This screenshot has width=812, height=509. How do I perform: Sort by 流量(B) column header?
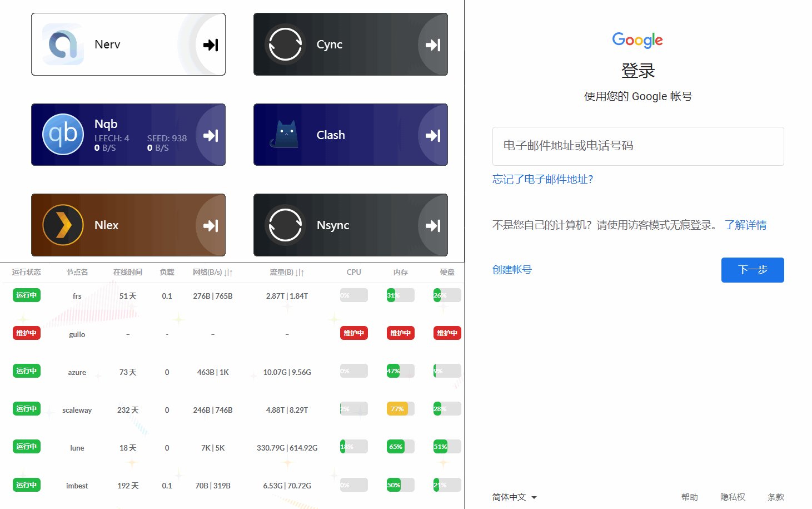[x=287, y=272]
